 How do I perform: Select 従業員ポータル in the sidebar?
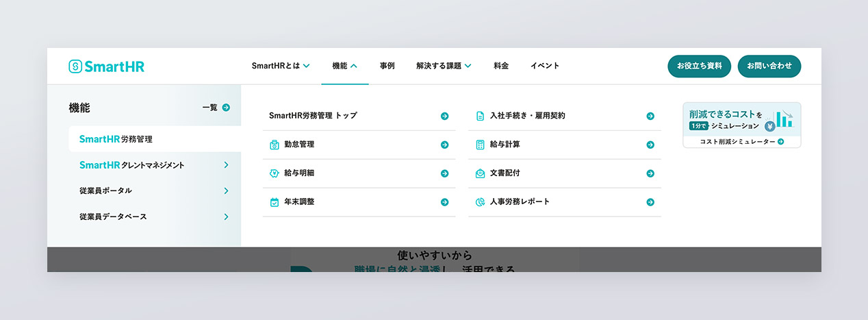pos(155,190)
